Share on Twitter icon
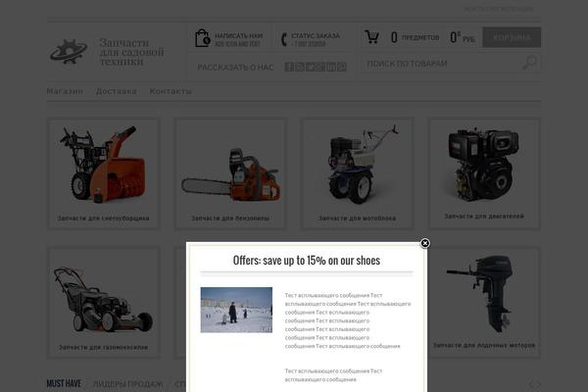 [x=310, y=67]
